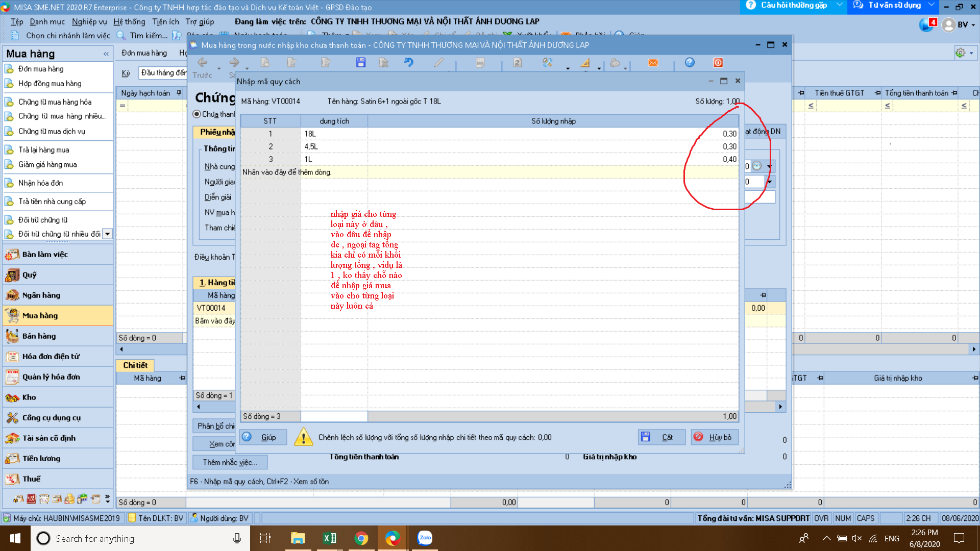Open Nhận hóa đơn in sidebar
Image resolution: width=980 pixels, height=551 pixels.
pyautogui.click(x=41, y=183)
